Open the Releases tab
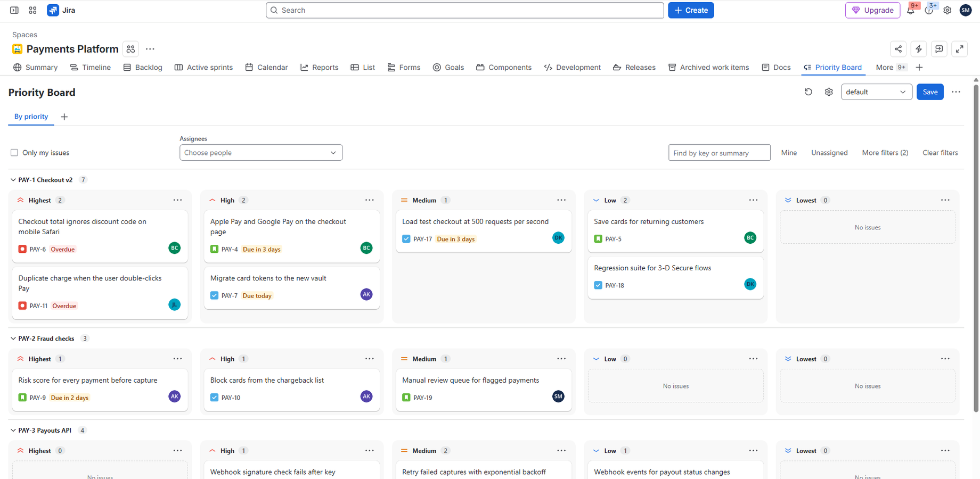 pyautogui.click(x=634, y=68)
